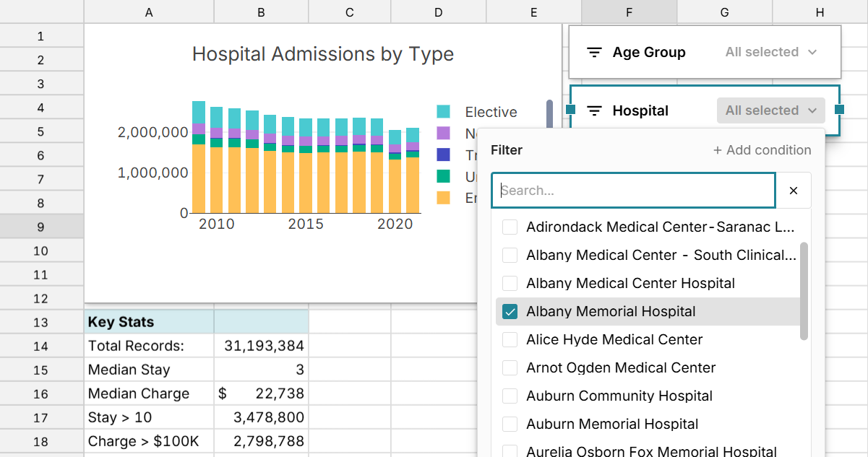Click inside the filter Search field
868x457 pixels.
point(633,190)
